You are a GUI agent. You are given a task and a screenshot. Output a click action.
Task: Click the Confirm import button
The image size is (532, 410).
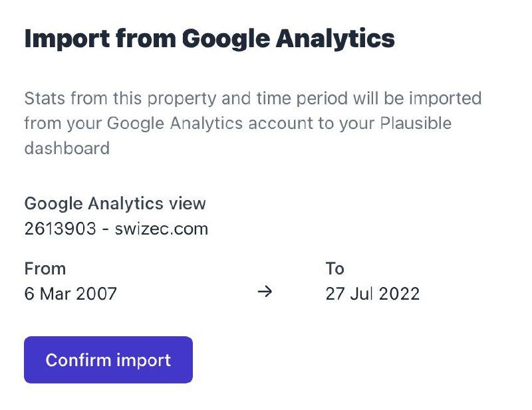click(x=108, y=359)
